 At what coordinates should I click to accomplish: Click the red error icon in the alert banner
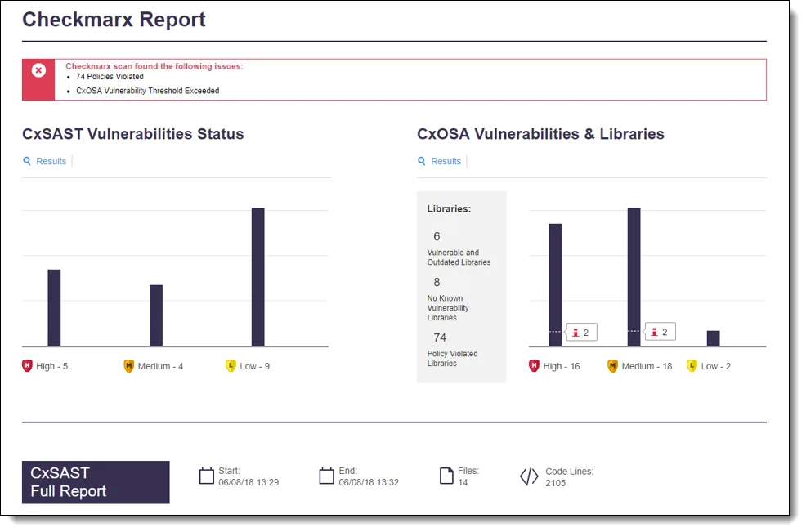(x=38, y=72)
